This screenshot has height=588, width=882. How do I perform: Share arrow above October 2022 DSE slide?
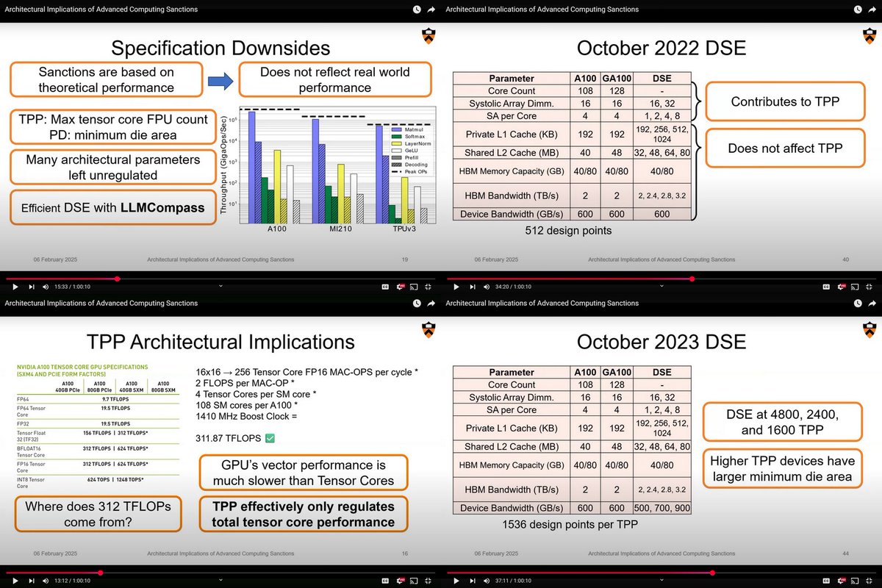[872, 10]
